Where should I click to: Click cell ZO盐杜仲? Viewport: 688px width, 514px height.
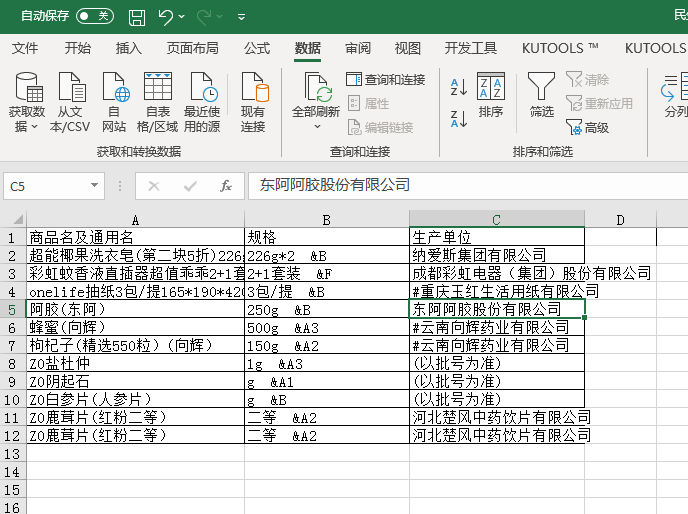click(x=135, y=363)
